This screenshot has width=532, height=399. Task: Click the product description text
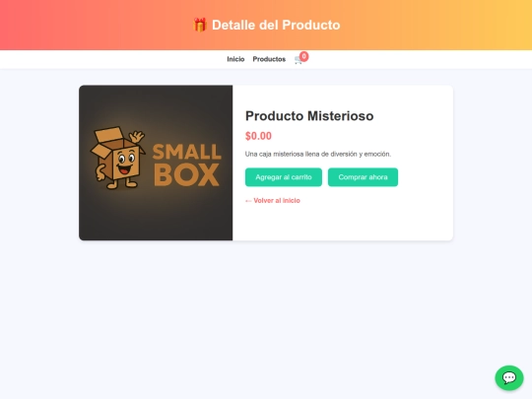pyautogui.click(x=318, y=154)
